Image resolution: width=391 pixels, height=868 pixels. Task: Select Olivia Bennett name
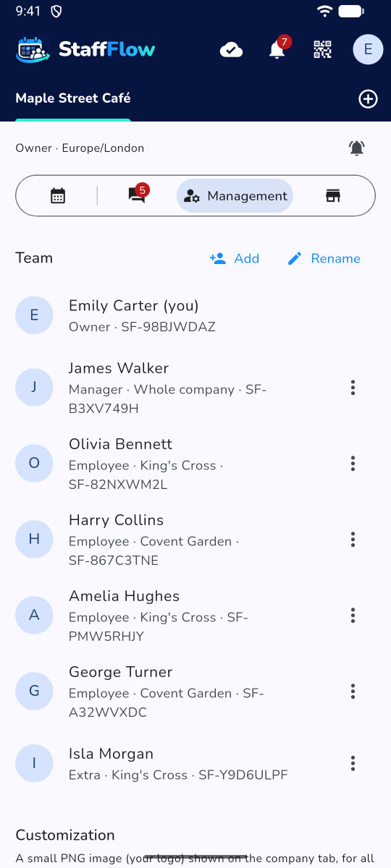[121, 444]
